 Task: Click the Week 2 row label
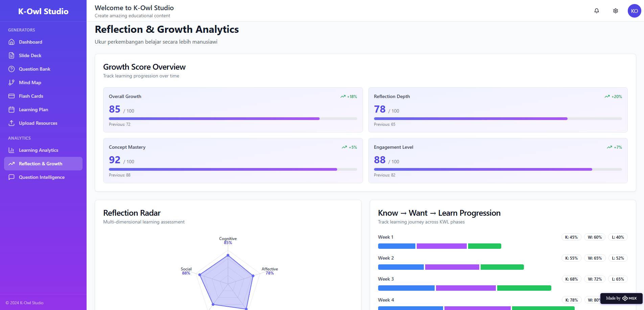(386, 258)
